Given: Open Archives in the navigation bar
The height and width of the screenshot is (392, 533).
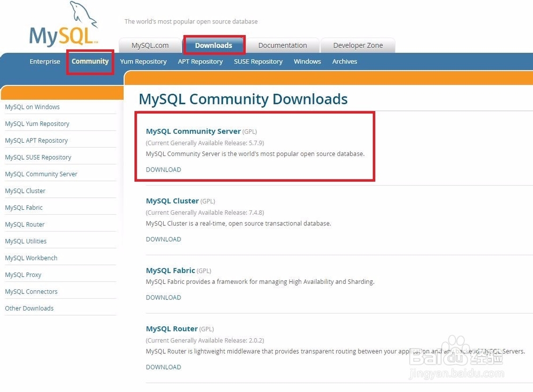Looking at the screenshot, I should [345, 61].
